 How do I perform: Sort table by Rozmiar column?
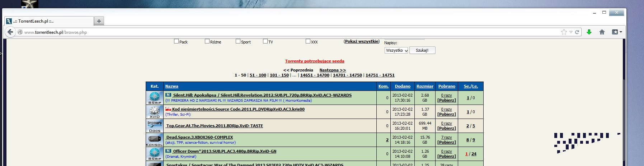click(425, 86)
